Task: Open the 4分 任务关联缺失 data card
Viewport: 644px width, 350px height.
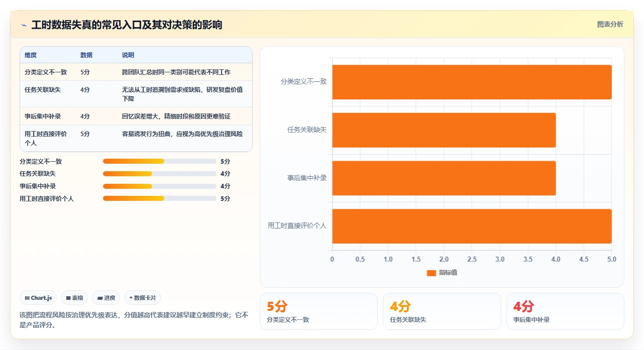Action: pyautogui.click(x=442, y=311)
